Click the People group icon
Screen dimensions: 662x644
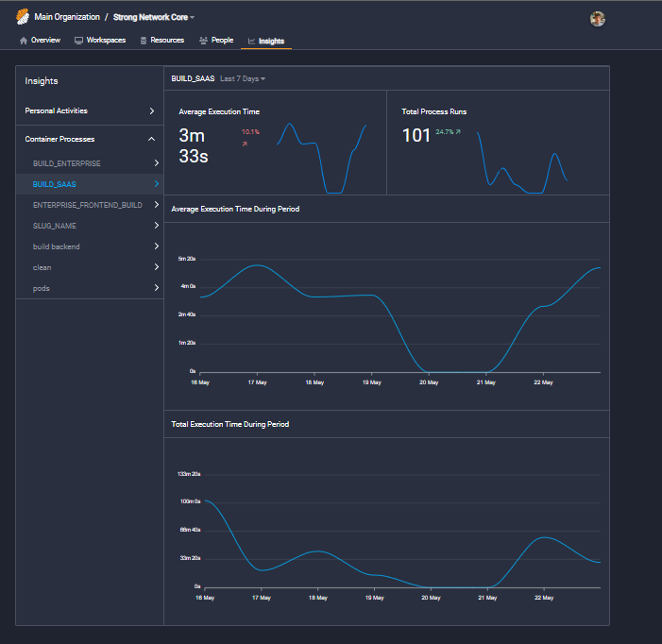click(x=204, y=41)
